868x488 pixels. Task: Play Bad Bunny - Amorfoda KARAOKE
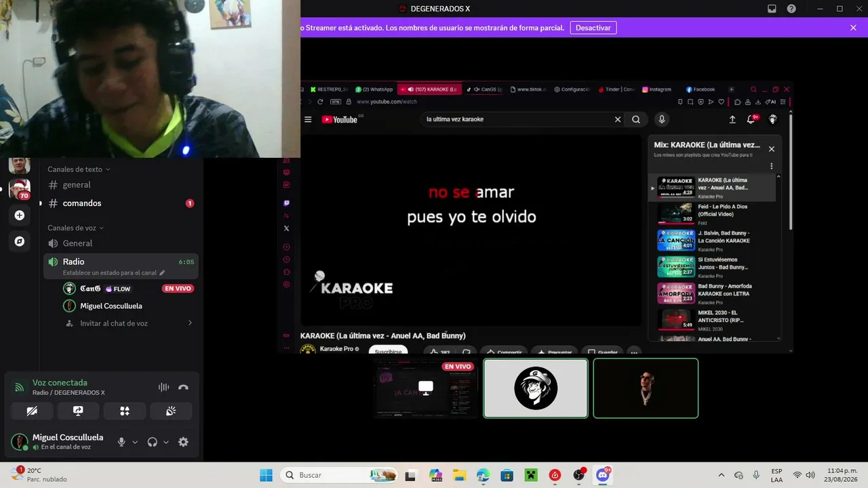(713, 293)
